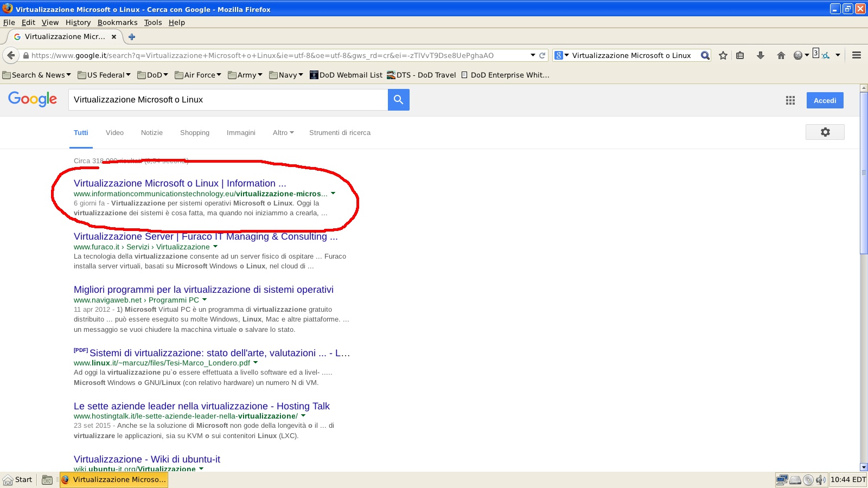Open the History menu
The height and width of the screenshot is (488, 868).
point(78,22)
